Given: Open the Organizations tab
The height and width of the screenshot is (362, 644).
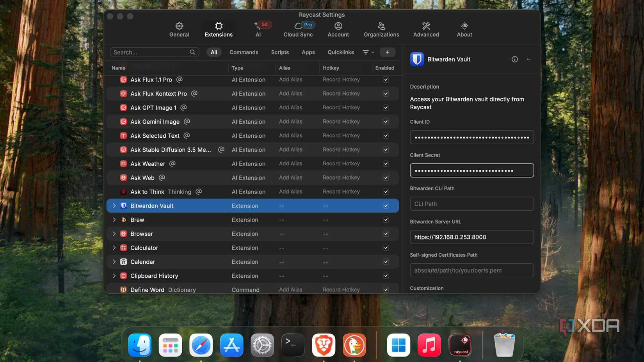Looking at the screenshot, I should click(381, 30).
